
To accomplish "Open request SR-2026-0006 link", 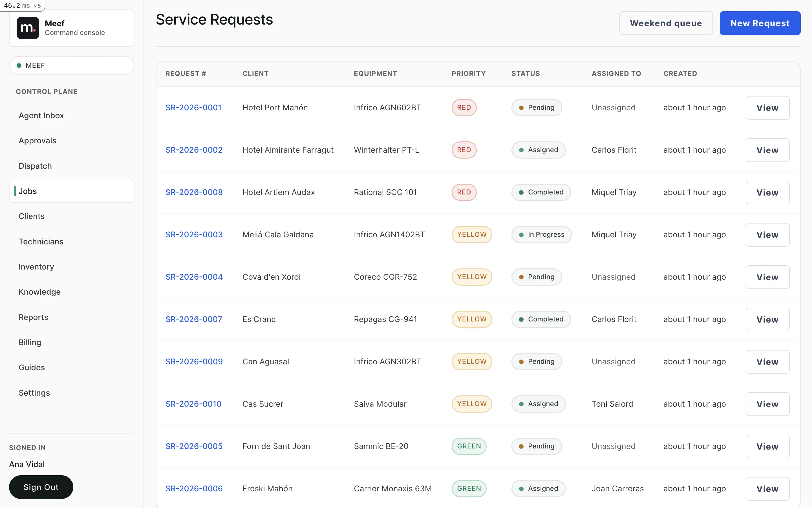I will tap(194, 489).
